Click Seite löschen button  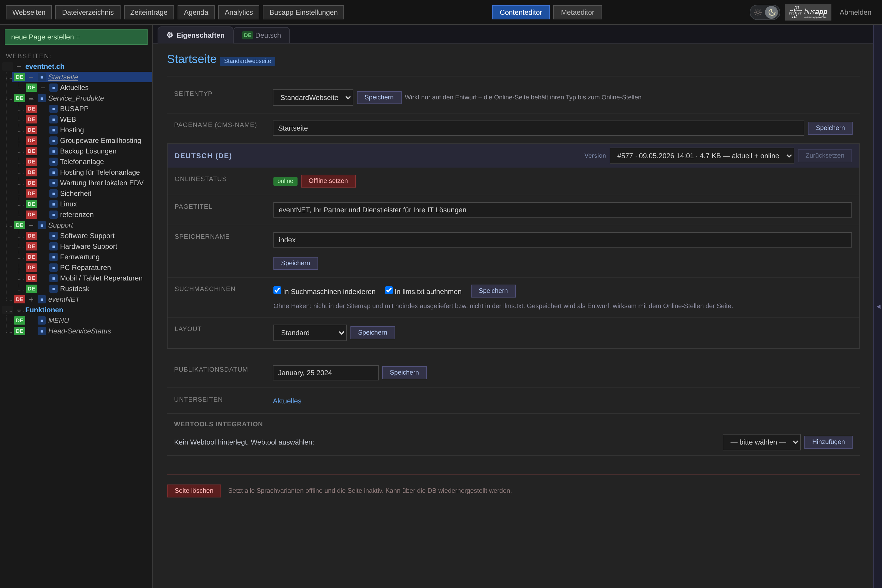tap(194, 491)
